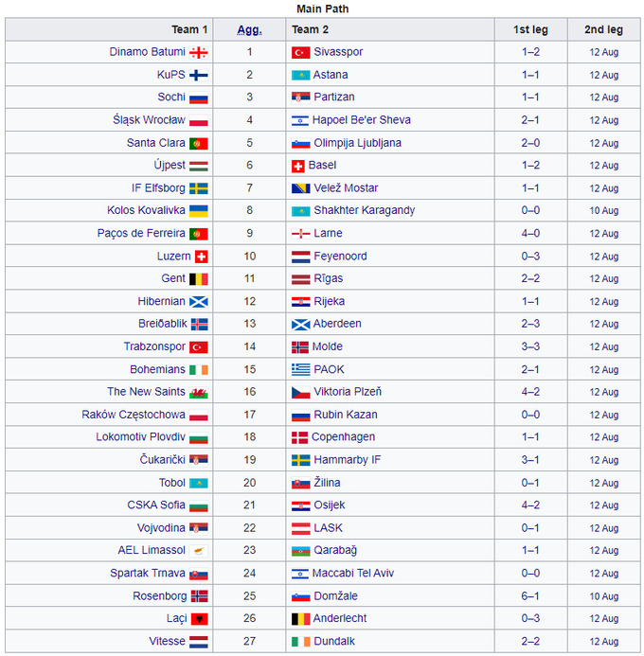
Task: Open the Dundalk team link
Action: point(334,642)
